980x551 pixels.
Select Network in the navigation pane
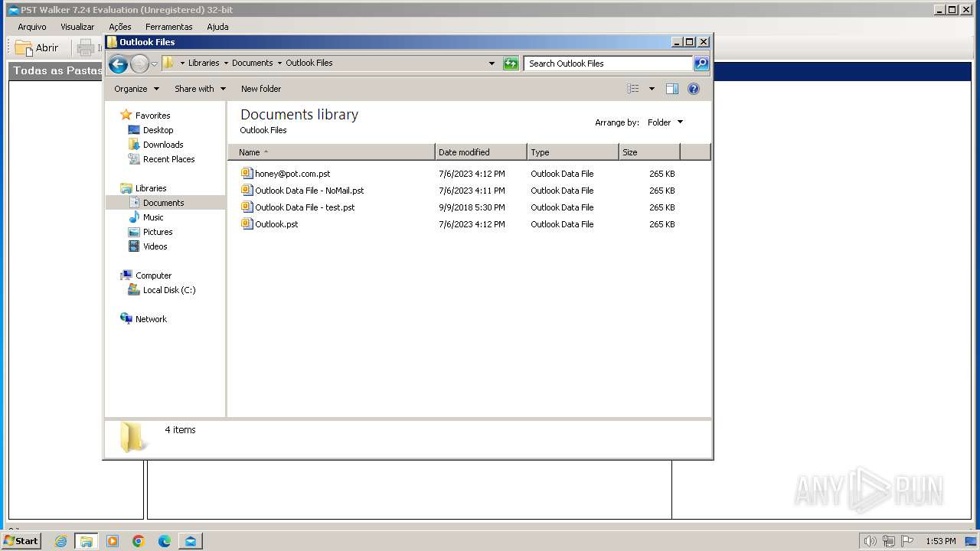click(151, 319)
